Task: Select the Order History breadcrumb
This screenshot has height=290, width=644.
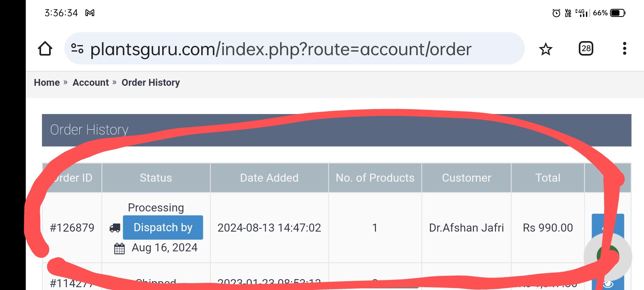Action: point(151,83)
